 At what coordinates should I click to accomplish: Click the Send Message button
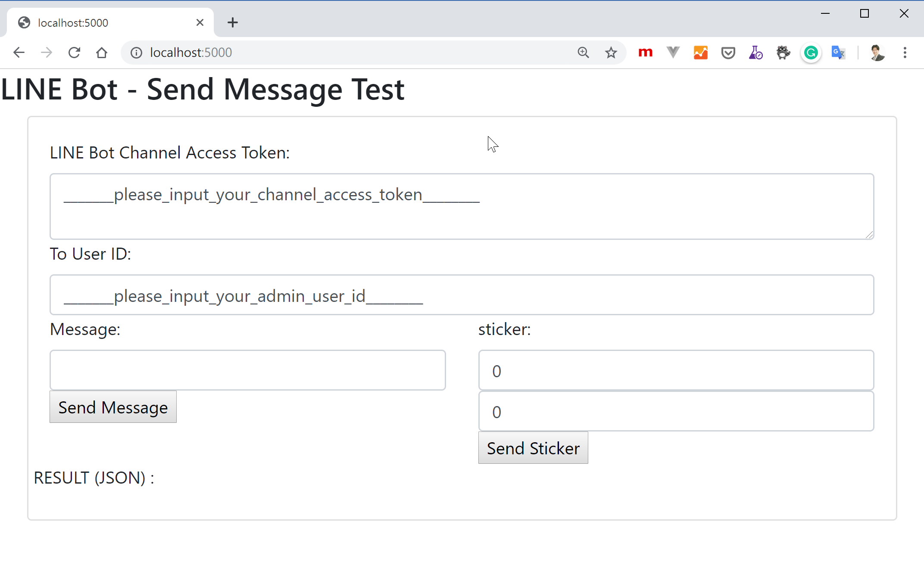[113, 407]
